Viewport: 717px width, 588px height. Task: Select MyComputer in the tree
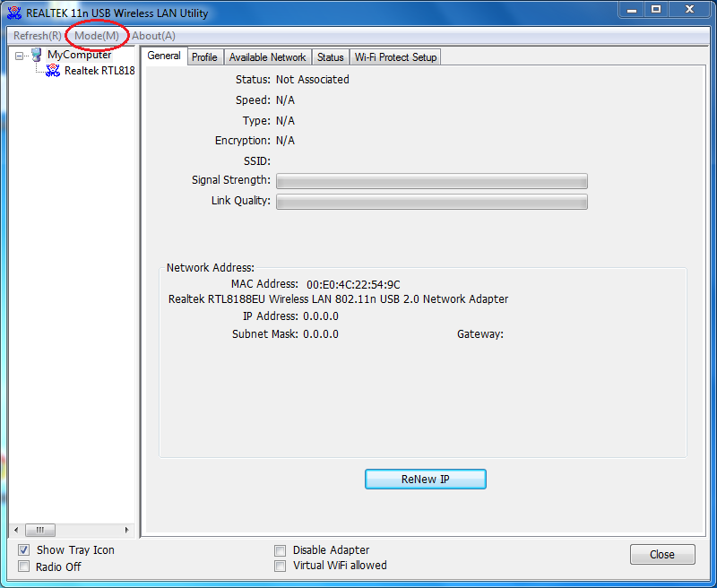[x=79, y=55]
